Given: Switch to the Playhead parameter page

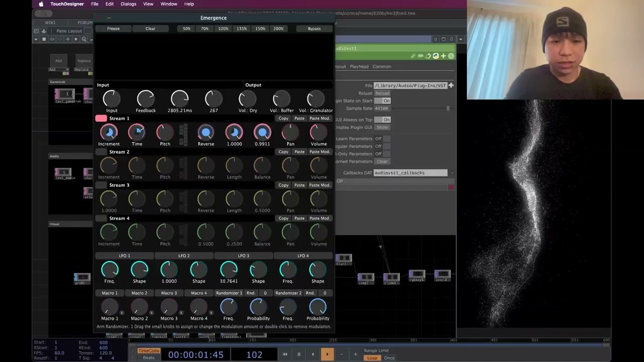Looking at the screenshot, I should 359,66.
